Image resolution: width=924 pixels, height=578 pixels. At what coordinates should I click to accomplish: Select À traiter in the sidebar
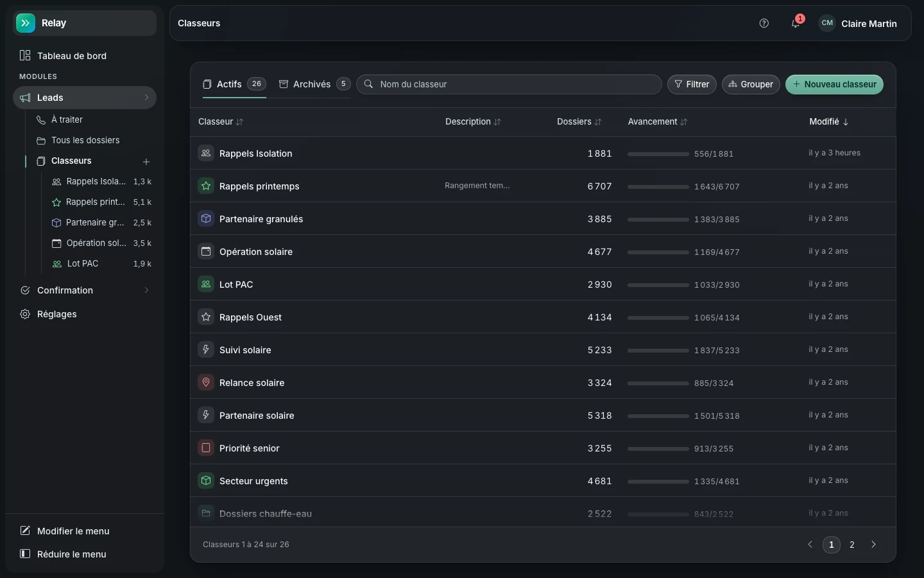[x=92, y=119]
